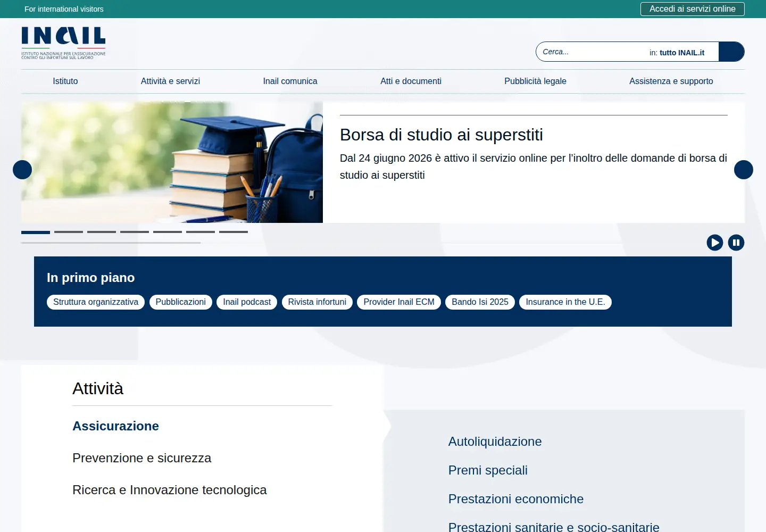The image size is (766, 532).
Task: Open Borsa di studio ai superstiti headline
Action: [x=442, y=135]
